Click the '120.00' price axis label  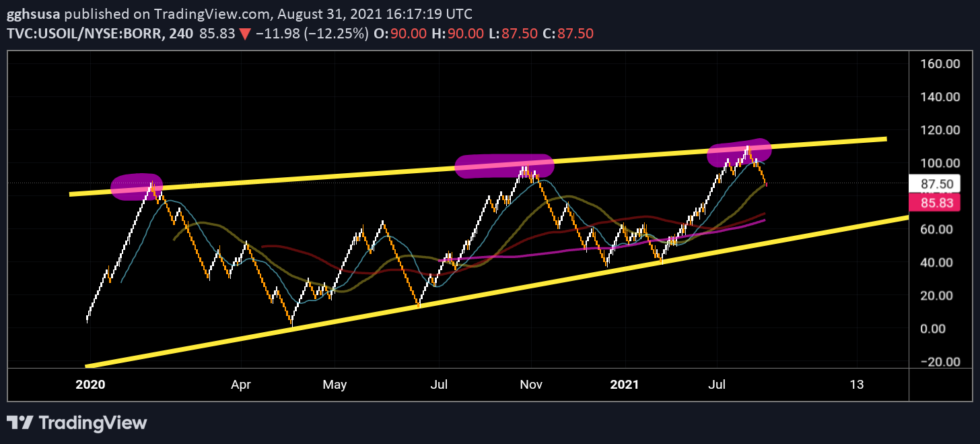click(x=940, y=130)
